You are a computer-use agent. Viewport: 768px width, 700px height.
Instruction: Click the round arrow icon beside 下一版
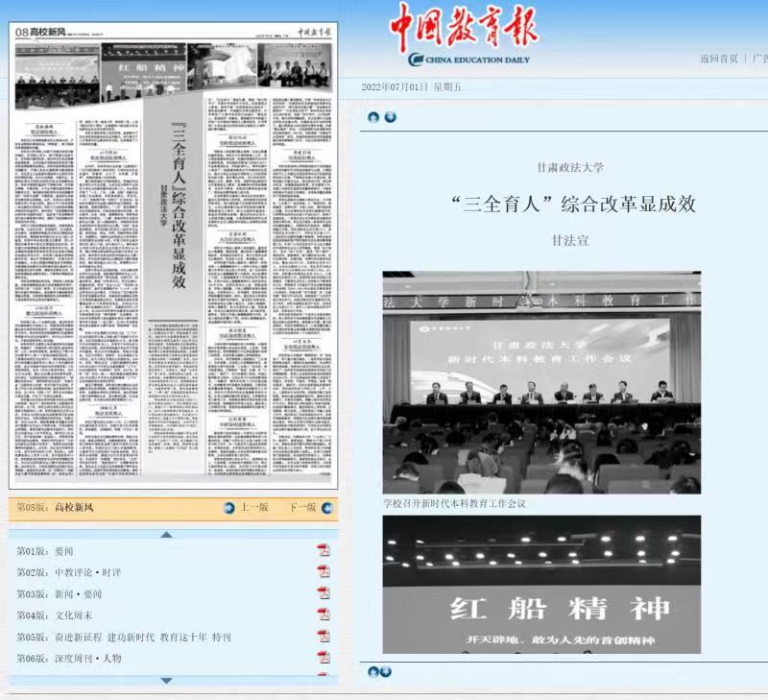click(327, 508)
